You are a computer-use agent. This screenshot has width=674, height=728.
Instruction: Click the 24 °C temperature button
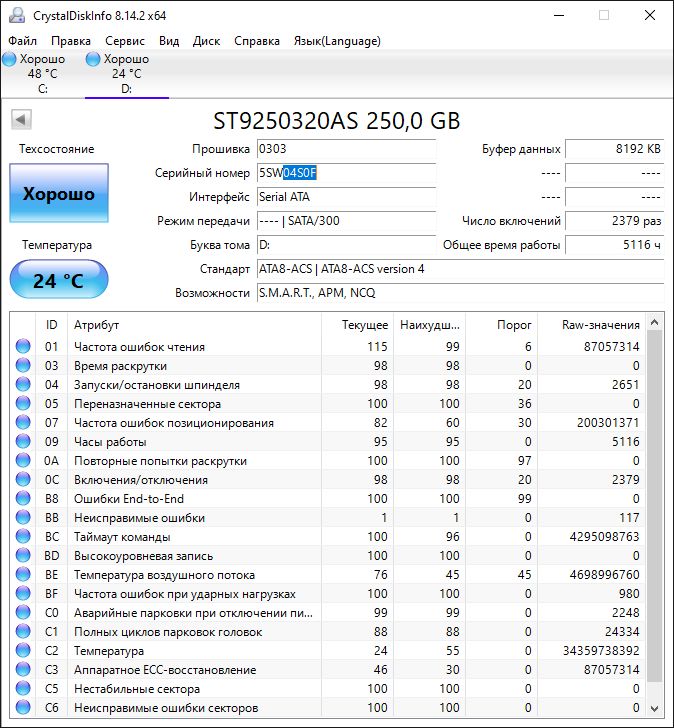(58, 281)
